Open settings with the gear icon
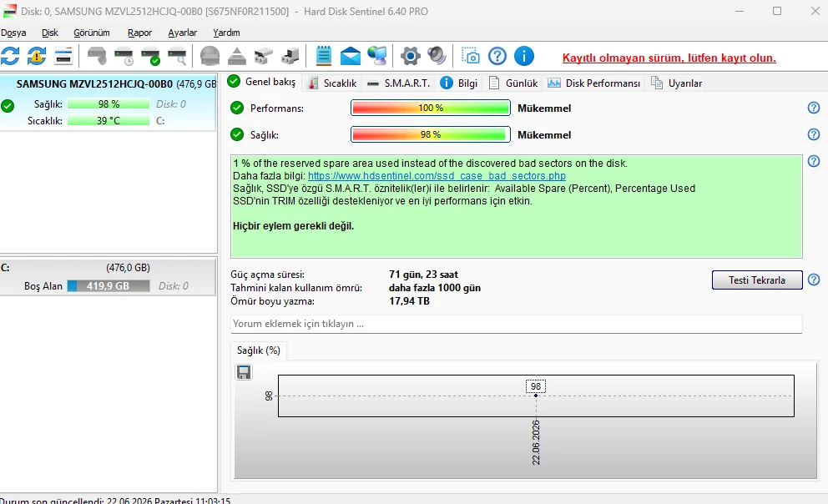The width and height of the screenshot is (828, 504). point(411,56)
